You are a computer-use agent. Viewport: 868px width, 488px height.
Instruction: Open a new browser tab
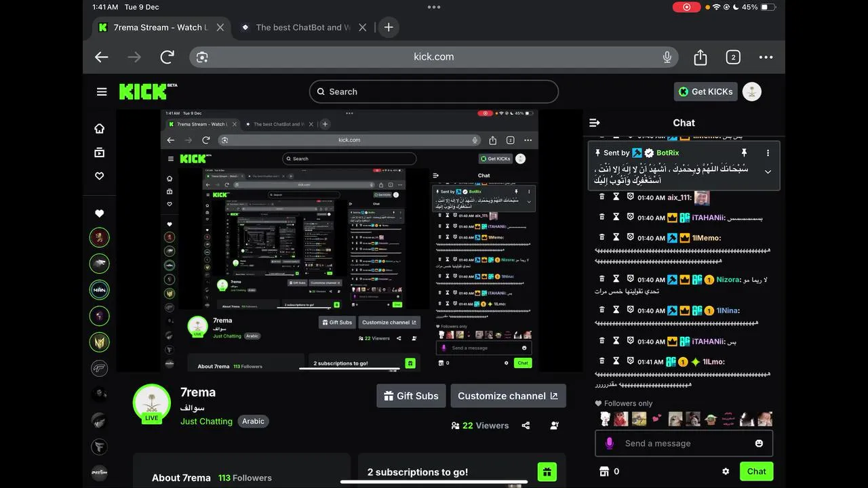pyautogui.click(x=389, y=27)
